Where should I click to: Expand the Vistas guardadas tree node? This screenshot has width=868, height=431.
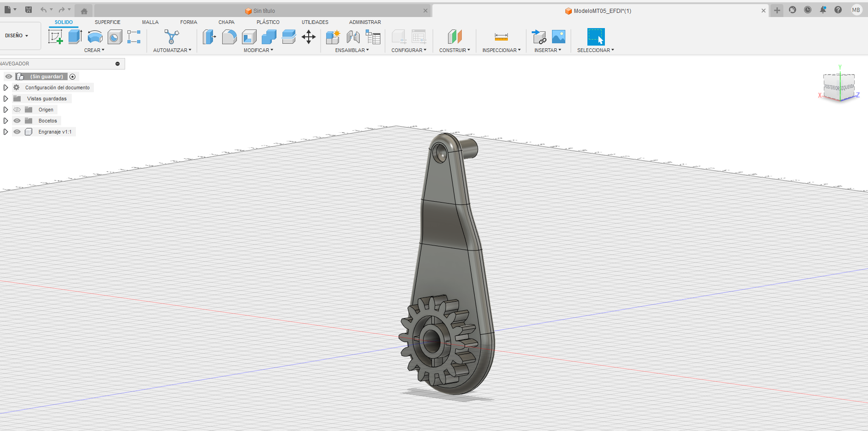pyautogui.click(x=6, y=99)
